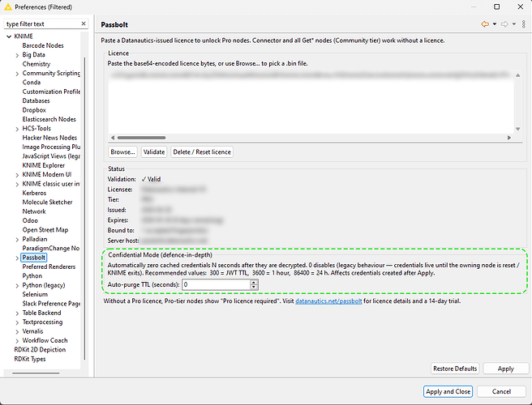This screenshot has width=532, height=405.
Task: Click the forward navigation arrow icon
Action: (505, 24)
